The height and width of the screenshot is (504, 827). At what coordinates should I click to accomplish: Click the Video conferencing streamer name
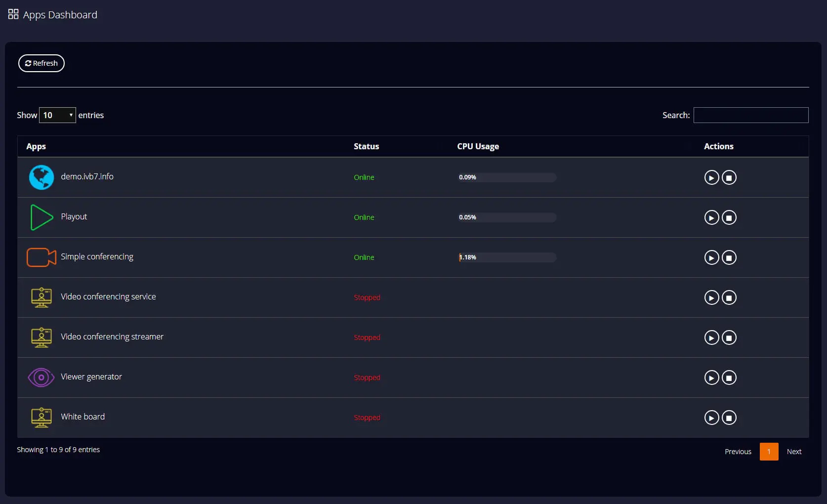click(x=112, y=336)
